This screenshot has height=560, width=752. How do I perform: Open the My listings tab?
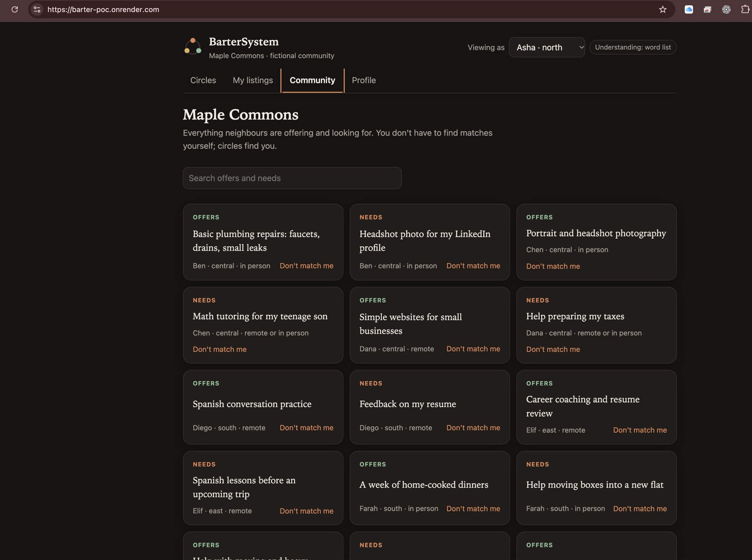click(x=253, y=80)
